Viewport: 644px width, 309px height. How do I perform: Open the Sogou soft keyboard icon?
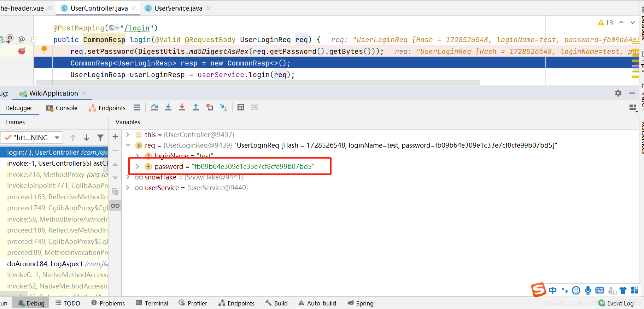pyautogui.click(x=600, y=291)
